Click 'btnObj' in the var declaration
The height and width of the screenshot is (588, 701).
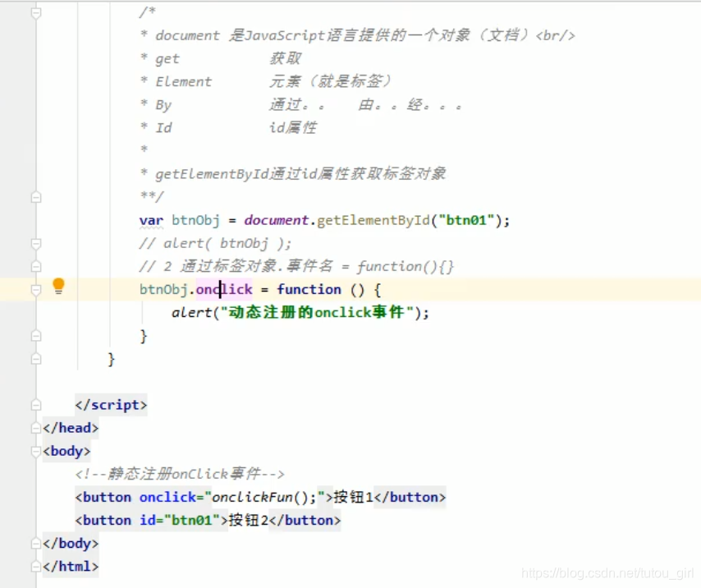pos(196,220)
